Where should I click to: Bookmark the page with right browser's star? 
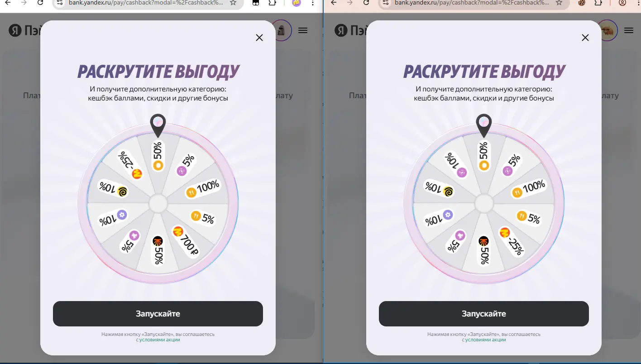click(559, 3)
